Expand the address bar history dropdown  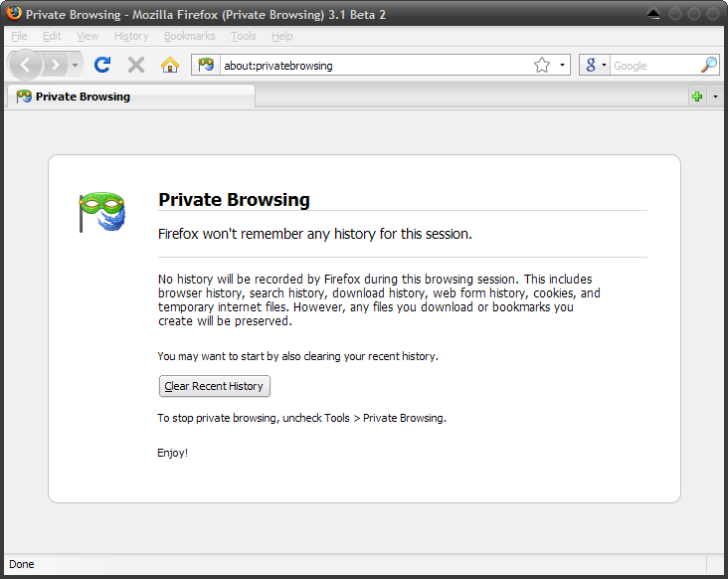click(562, 65)
